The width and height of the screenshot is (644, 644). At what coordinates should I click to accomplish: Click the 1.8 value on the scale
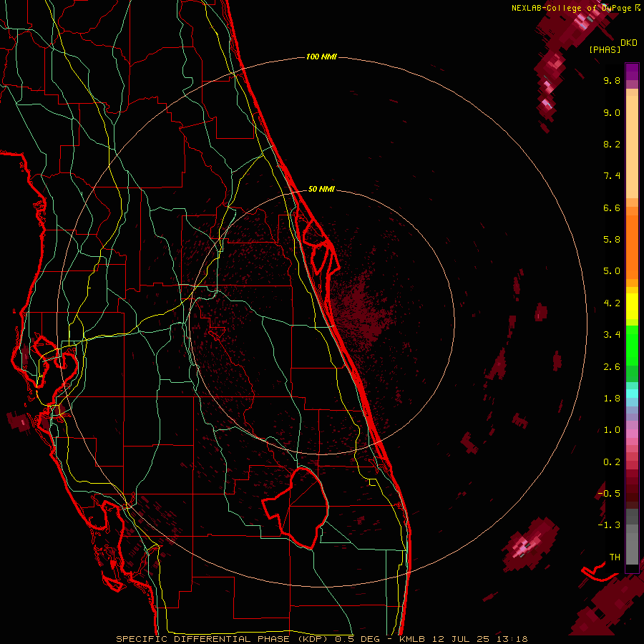click(x=612, y=399)
